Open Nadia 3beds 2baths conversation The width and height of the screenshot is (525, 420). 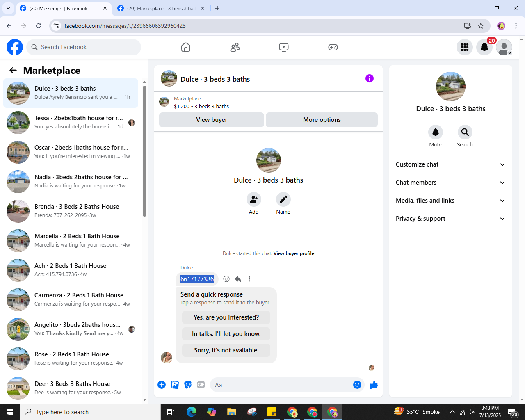point(71,182)
